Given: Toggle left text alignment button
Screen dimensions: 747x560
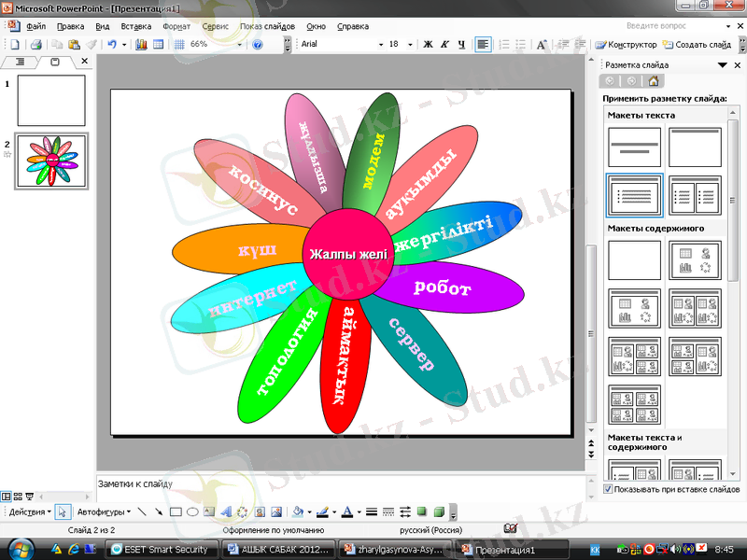Looking at the screenshot, I should click(x=484, y=44).
